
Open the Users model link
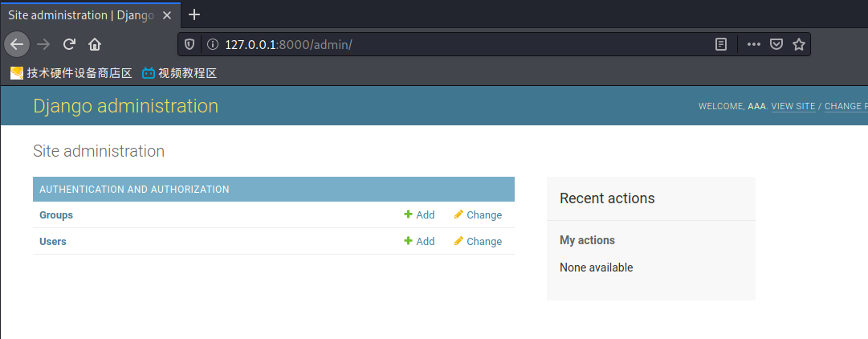coord(52,242)
